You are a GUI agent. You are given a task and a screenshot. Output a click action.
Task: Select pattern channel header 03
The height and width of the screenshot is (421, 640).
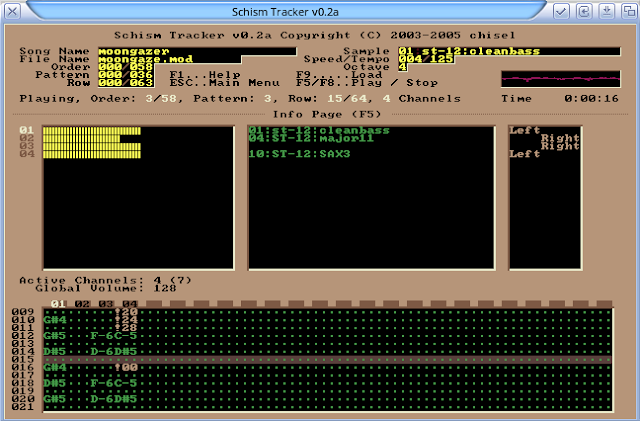[x=106, y=304]
